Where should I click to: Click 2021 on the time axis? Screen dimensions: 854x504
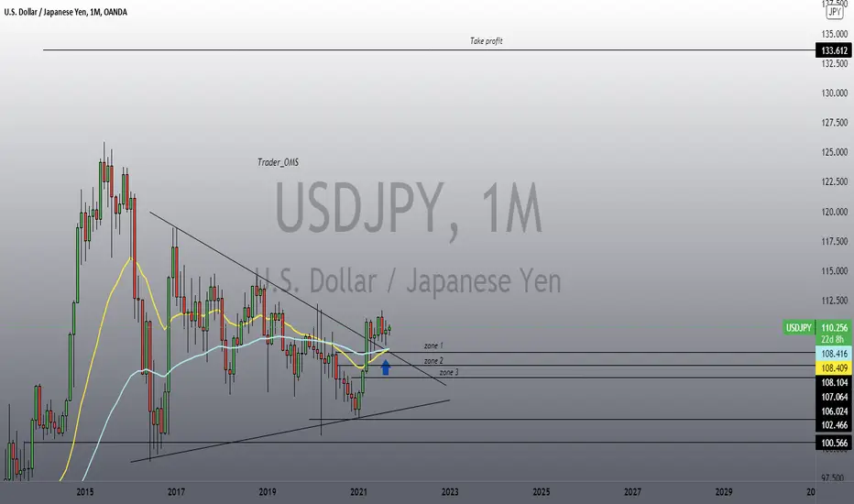(x=358, y=492)
